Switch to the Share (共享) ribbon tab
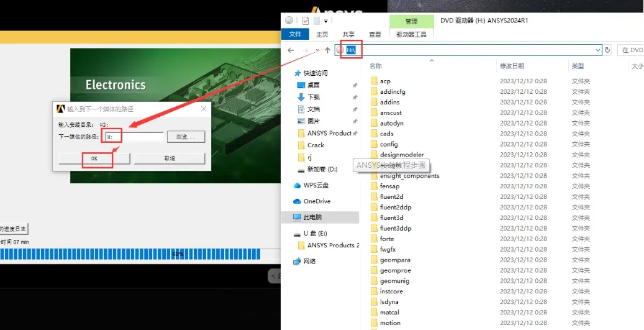This screenshot has width=644, height=330. (x=348, y=35)
